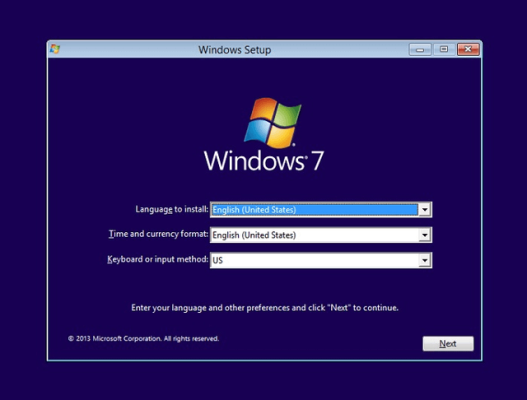Close the Windows Setup window
527x400 pixels.
pyautogui.click(x=468, y=50)
